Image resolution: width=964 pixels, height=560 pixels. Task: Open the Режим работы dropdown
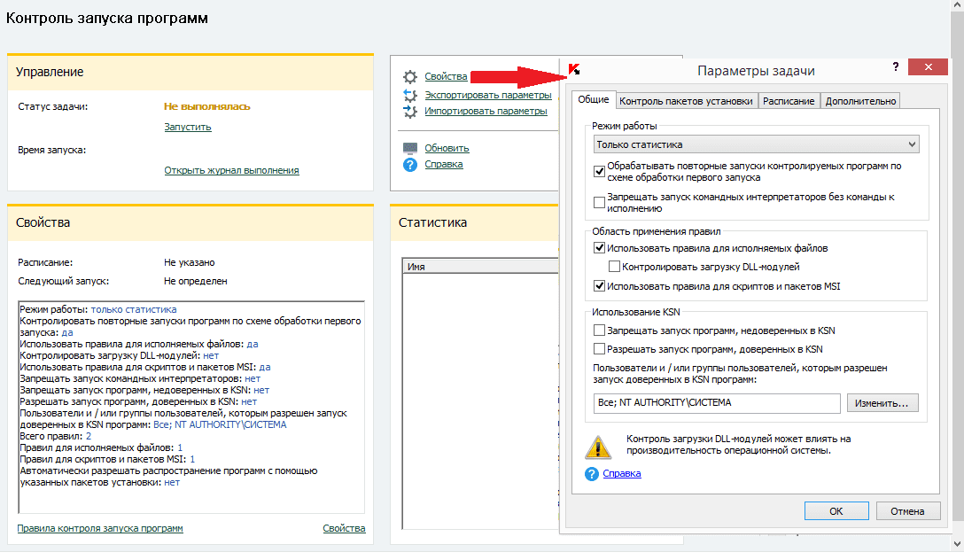(756, 144)
